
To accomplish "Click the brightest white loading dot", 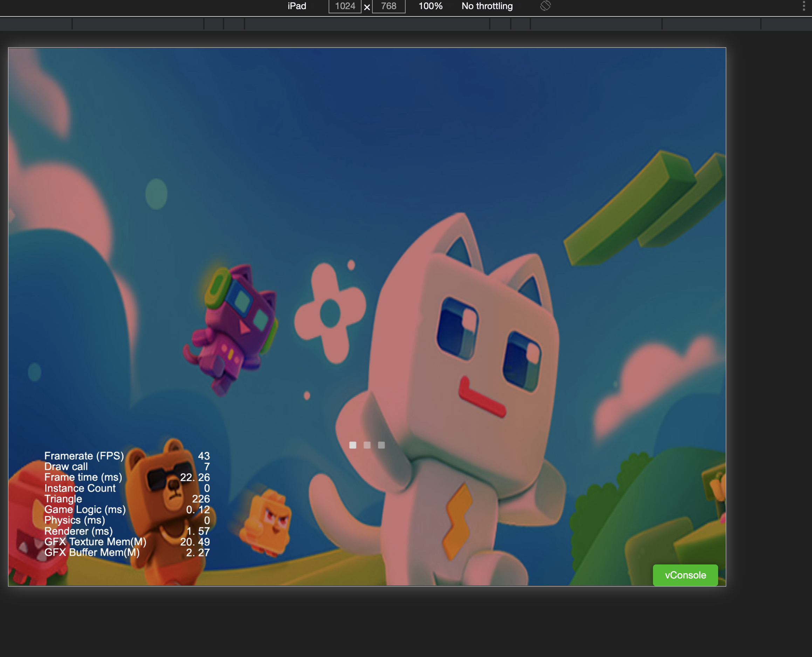I will click(352, 445).
